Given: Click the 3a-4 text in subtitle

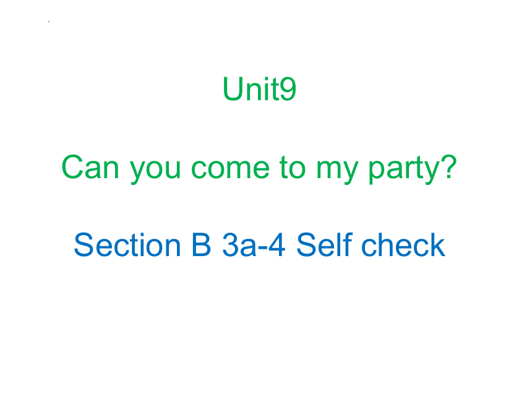Looking at the screenshot, I should point(254,244).
